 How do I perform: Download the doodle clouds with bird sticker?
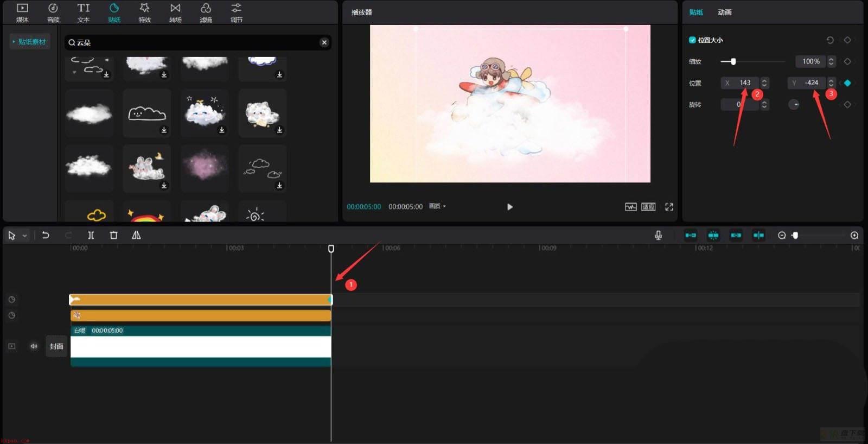point(279,186)
